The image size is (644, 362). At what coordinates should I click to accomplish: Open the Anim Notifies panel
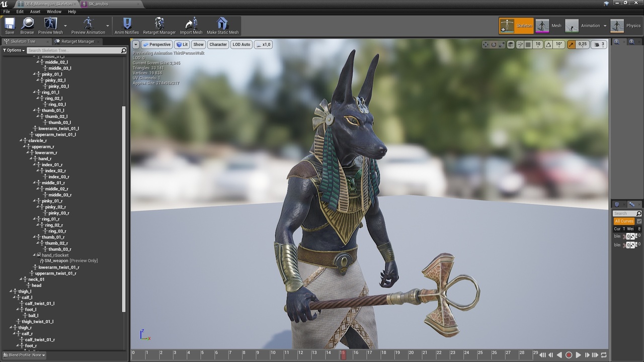pos(127,26)
